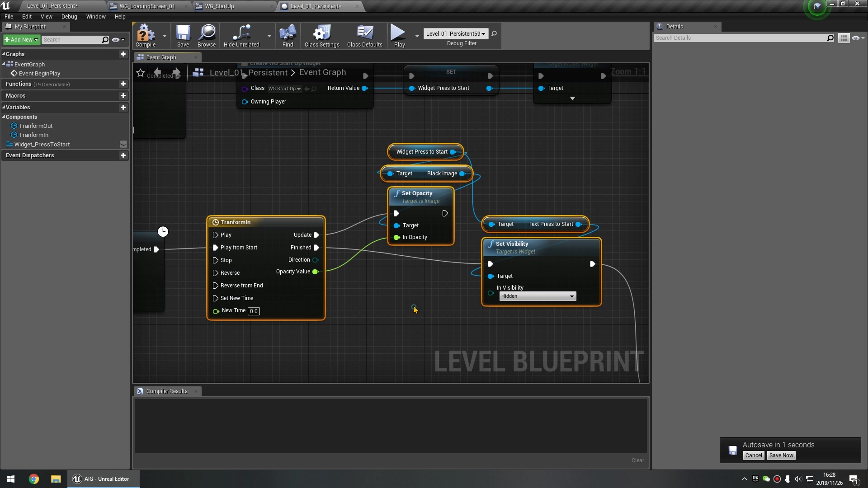Image resolution: width=868 pixels, height=488 pixels.
Task: Click Save Now in autosave notification
Action: (781, 455)
